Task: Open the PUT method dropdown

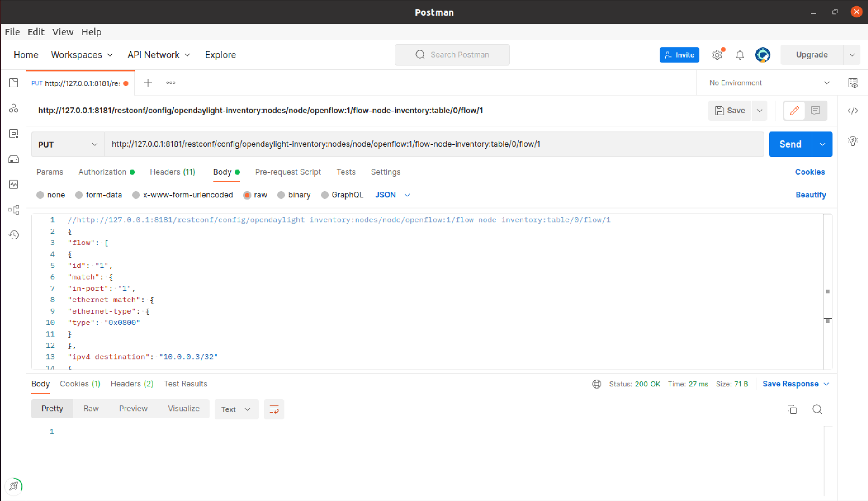Action: click(68, 145)
